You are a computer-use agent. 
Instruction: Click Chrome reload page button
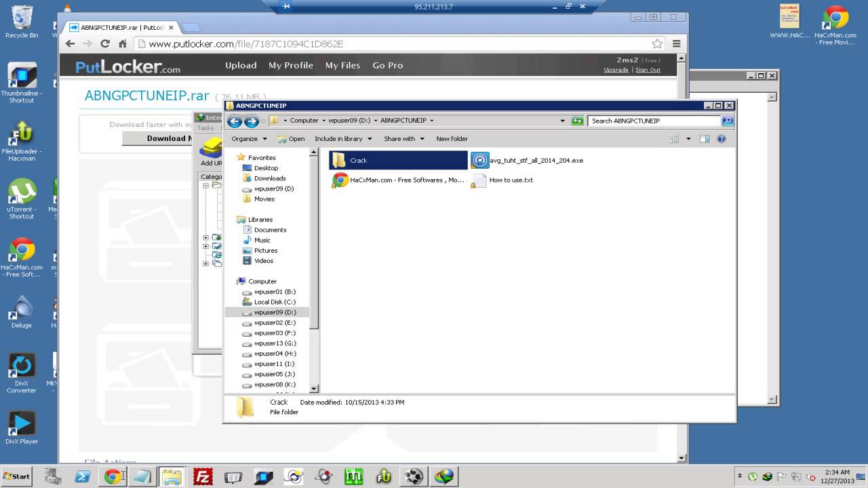tap(105, 43)
